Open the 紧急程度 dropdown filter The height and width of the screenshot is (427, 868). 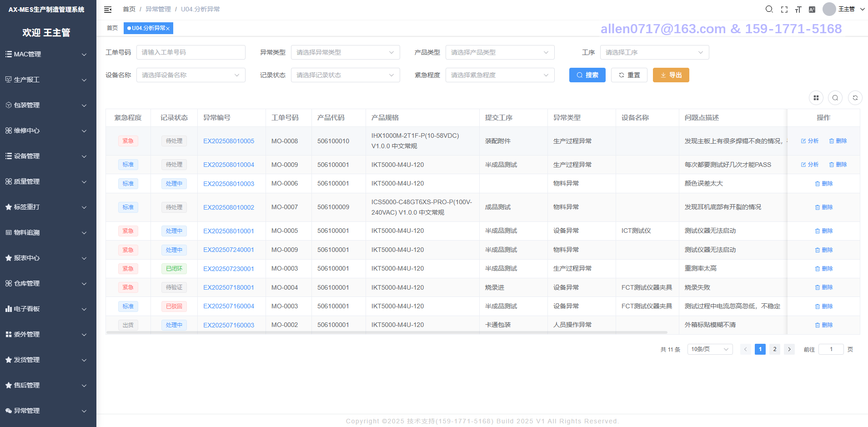pos(500,75)
